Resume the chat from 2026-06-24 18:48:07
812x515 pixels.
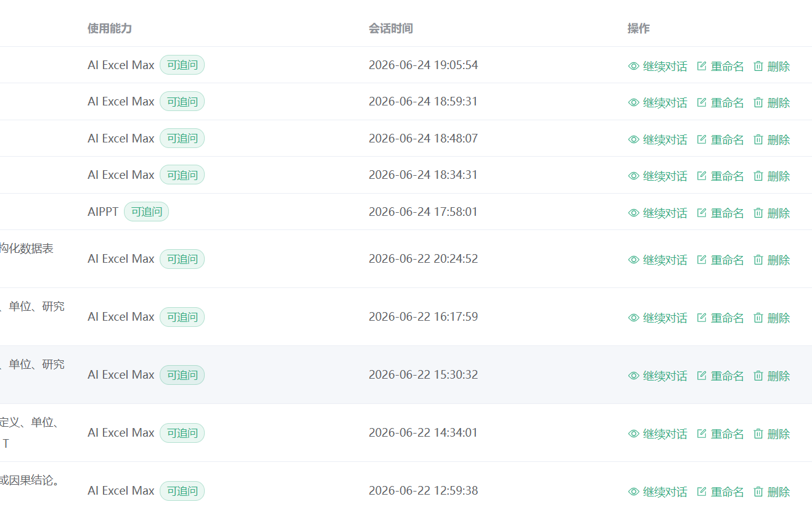(x=657, y=139)
